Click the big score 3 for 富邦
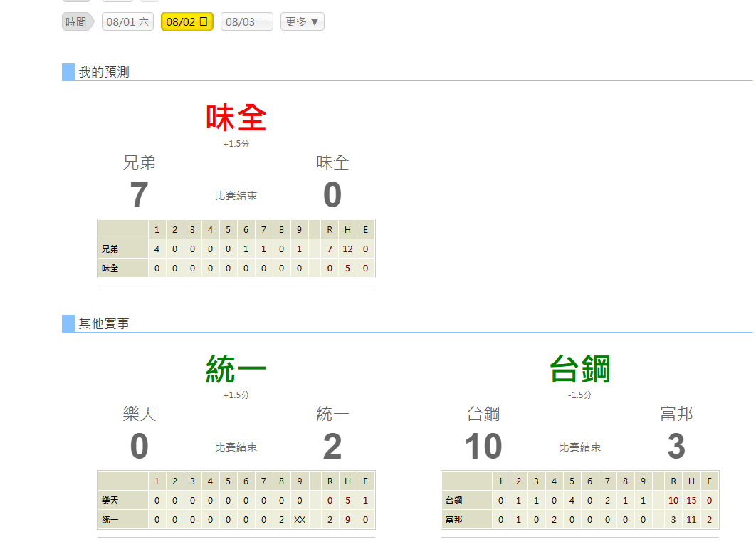The width and height of the screenshot is (756, 547). [x=676, y=446]
